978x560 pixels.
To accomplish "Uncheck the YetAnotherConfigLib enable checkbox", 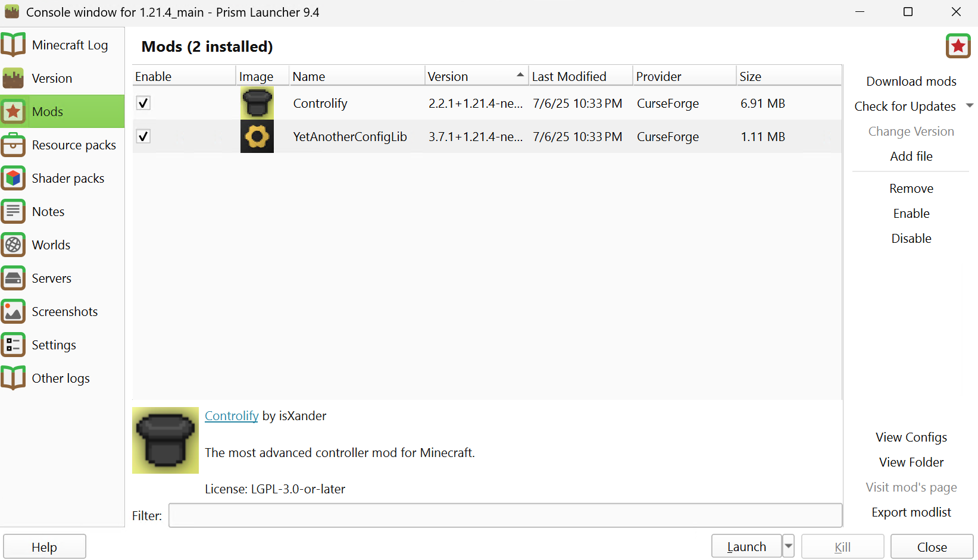I will [143, 136].
